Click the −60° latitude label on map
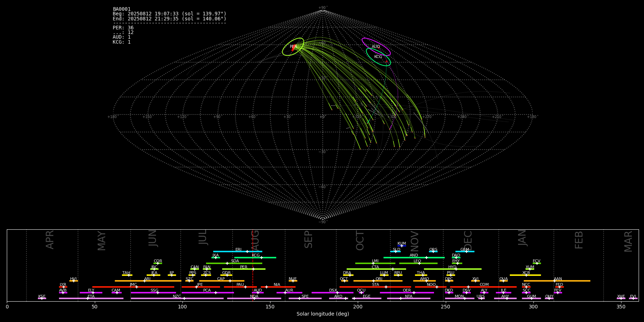 click(x=323, y=187)
